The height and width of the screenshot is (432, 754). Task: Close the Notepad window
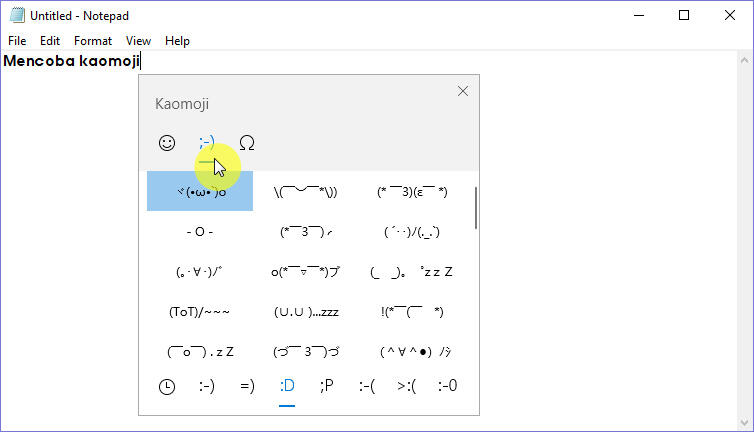pyautogui.click(x=729, y=15)
